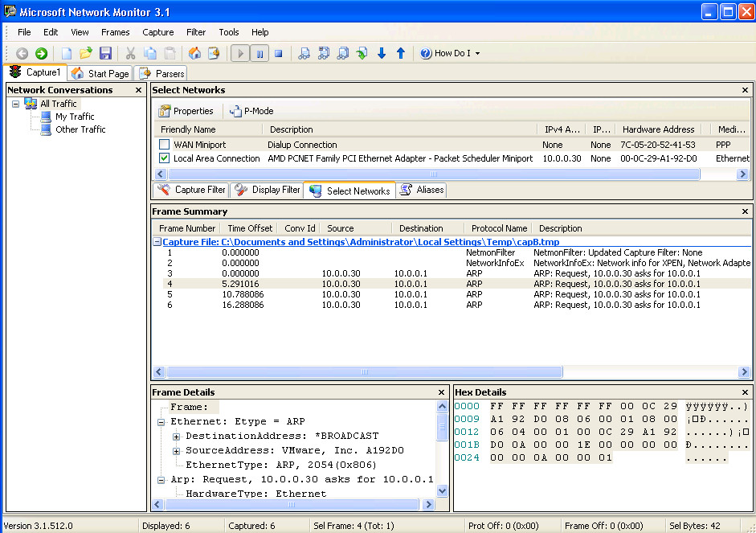Viewport: 756px width, 533px height.
Task: Toggle the P-Mode button
Action: (251, 111)
